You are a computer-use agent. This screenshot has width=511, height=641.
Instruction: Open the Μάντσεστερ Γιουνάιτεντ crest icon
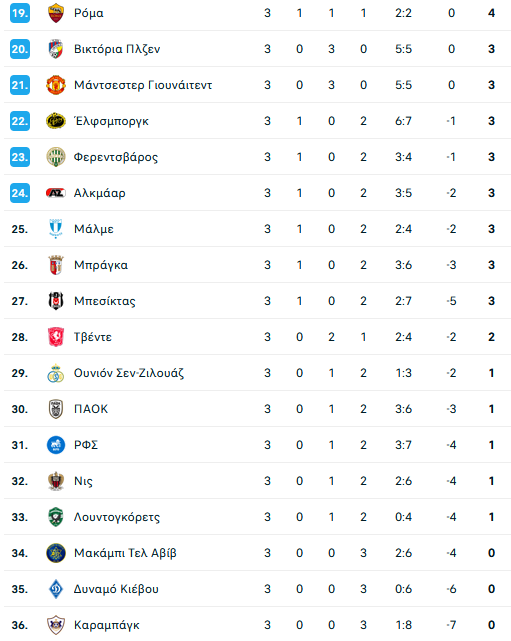pyautogui.click(x=56, y=85)
